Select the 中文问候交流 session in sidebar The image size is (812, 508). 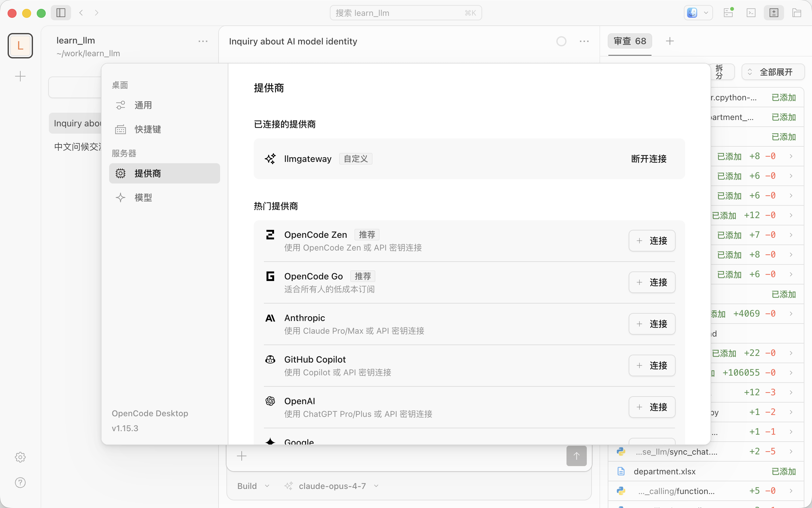coord(77,147)
